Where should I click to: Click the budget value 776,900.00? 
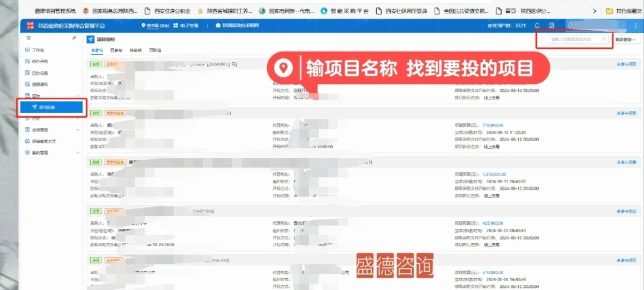493,125
